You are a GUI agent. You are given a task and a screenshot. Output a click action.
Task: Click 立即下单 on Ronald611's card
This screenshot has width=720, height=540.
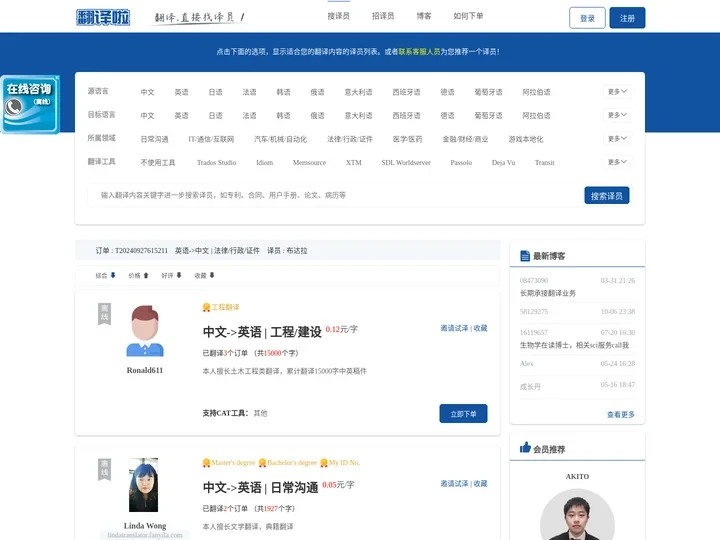[463, 413]
